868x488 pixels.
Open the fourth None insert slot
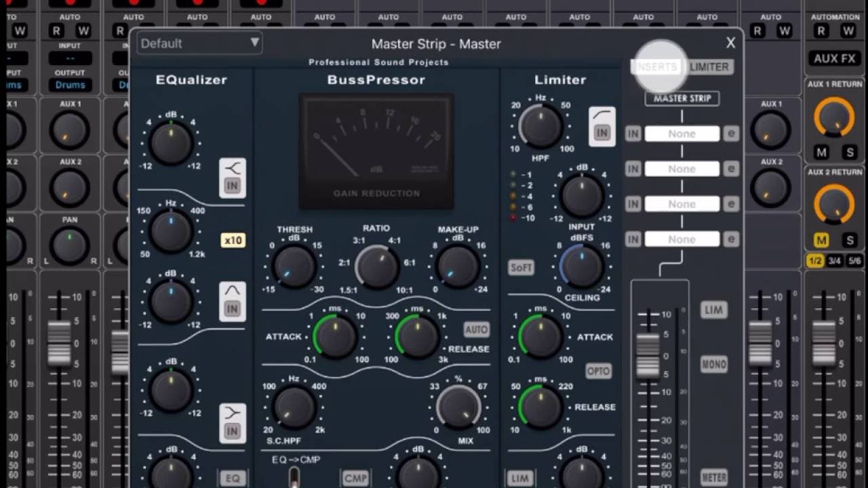click(682, 239)
